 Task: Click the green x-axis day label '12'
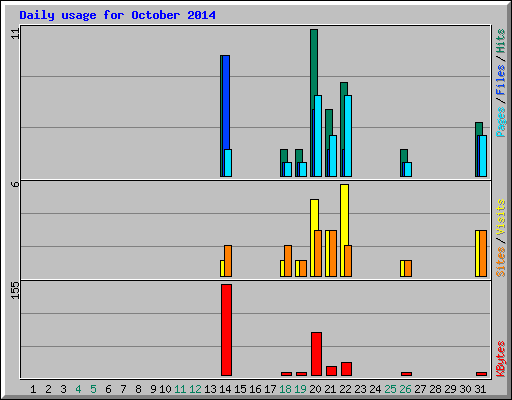coord(195,389)
